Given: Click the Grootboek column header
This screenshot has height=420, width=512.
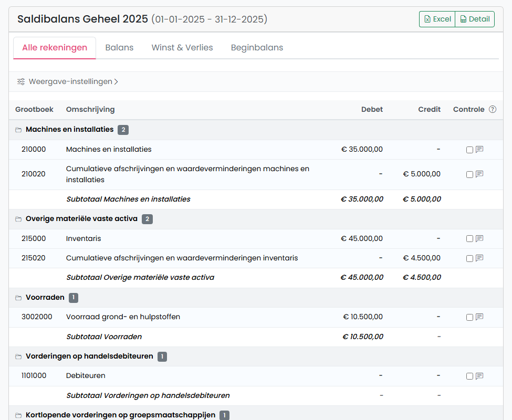Looking at the screenshot, I should 34,109.
